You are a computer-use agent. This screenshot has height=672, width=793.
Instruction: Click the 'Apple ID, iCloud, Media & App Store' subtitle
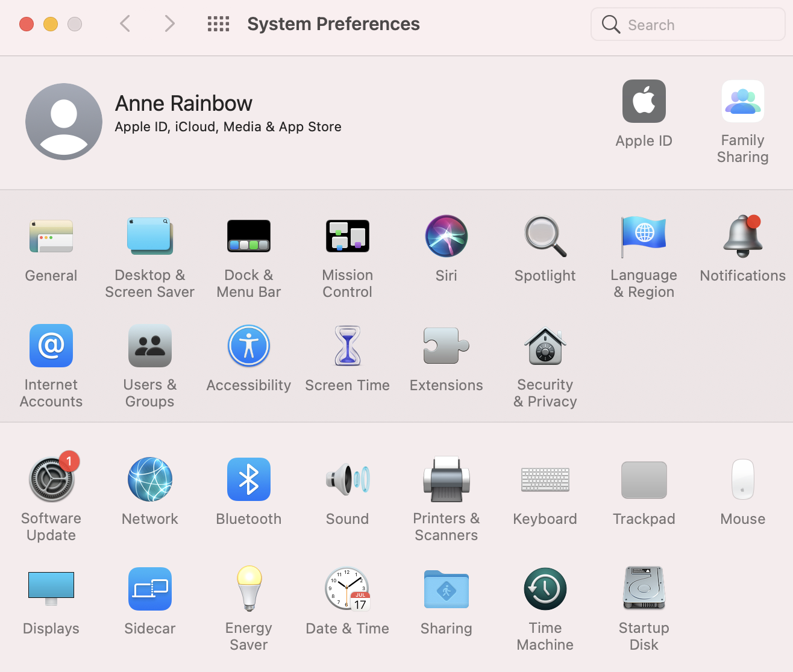(228, 127)
